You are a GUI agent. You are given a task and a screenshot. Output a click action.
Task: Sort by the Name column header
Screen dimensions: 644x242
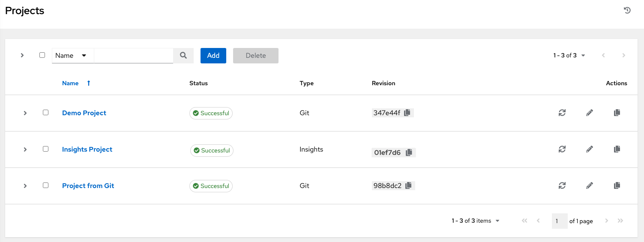coord(70,83)
